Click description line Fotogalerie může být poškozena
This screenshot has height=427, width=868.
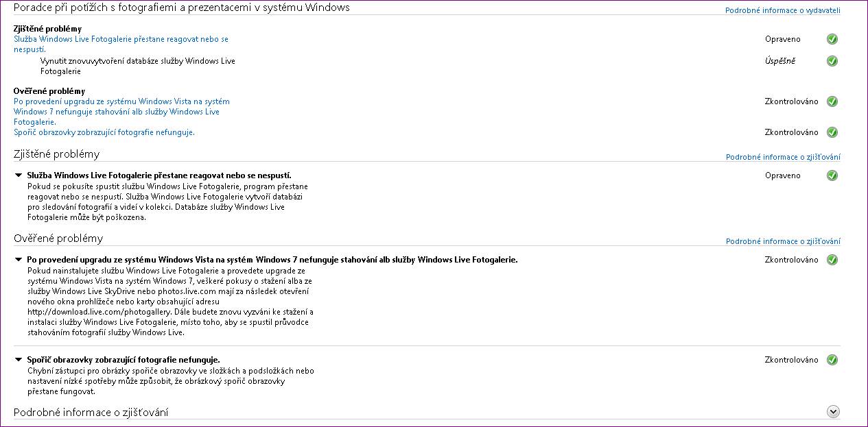click(87, 218)
